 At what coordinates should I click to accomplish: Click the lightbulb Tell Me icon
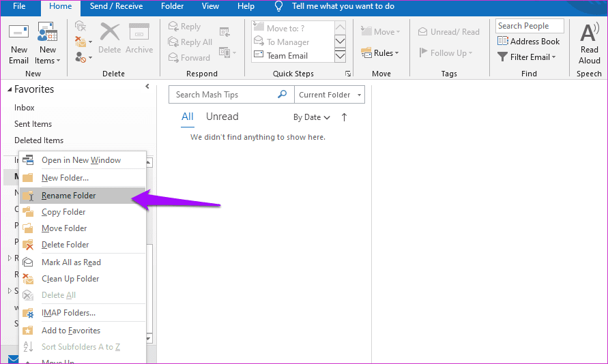(x=278, y=7)
